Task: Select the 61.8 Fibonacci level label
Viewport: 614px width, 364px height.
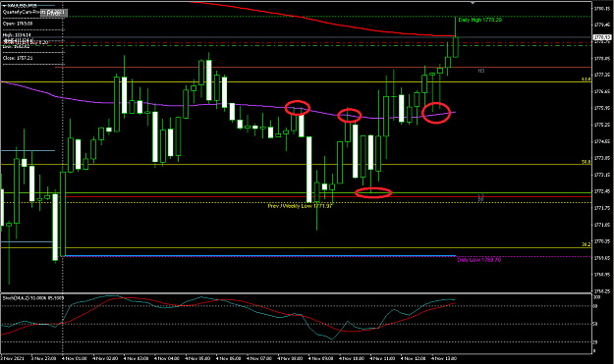Action: coord(586,79)
